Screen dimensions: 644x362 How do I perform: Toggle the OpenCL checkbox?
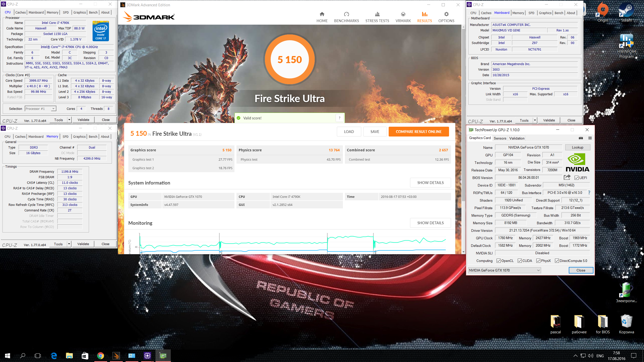(498, 261)
